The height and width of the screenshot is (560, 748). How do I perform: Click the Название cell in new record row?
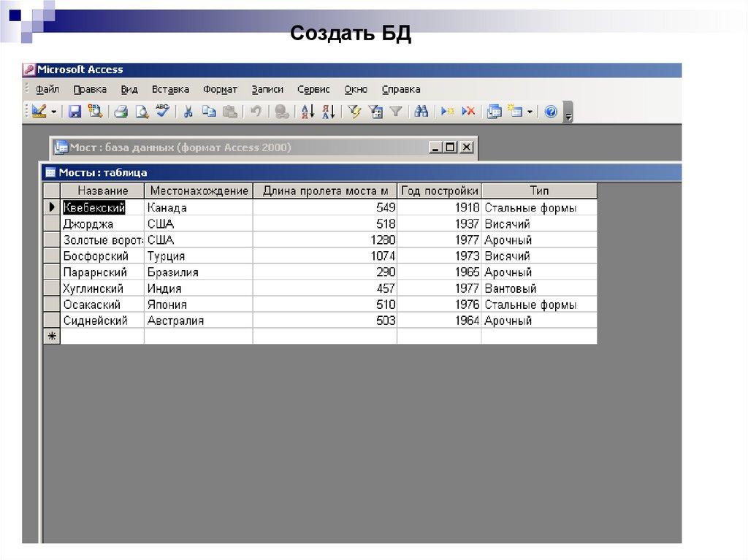[102, 337]
